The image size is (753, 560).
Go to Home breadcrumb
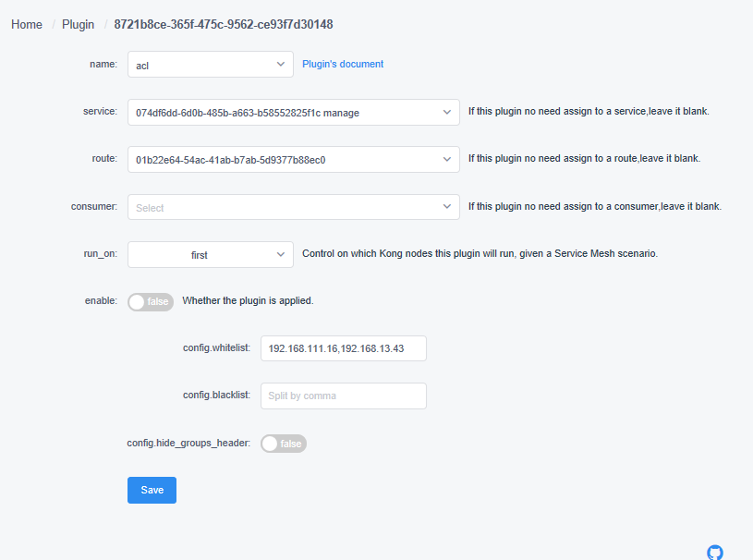coord(27,25)
